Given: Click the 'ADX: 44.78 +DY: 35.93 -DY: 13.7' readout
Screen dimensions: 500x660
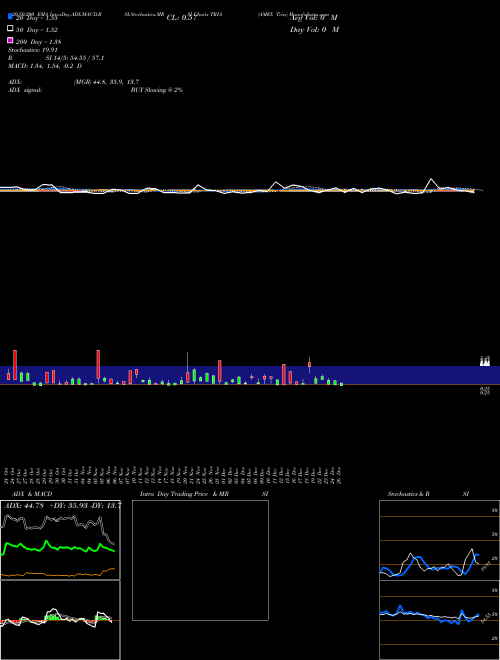Looking at the screenshot, I should click(62, 505).
